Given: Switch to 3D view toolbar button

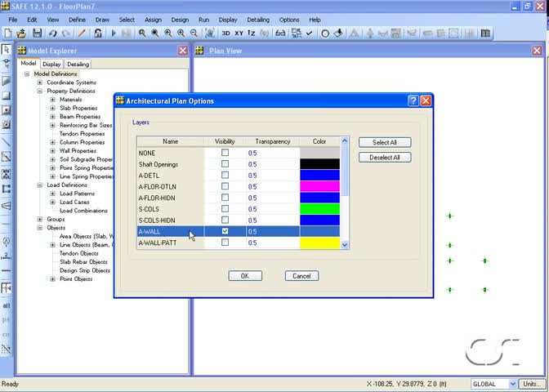Looking at the screenshot, I should 225,33.
